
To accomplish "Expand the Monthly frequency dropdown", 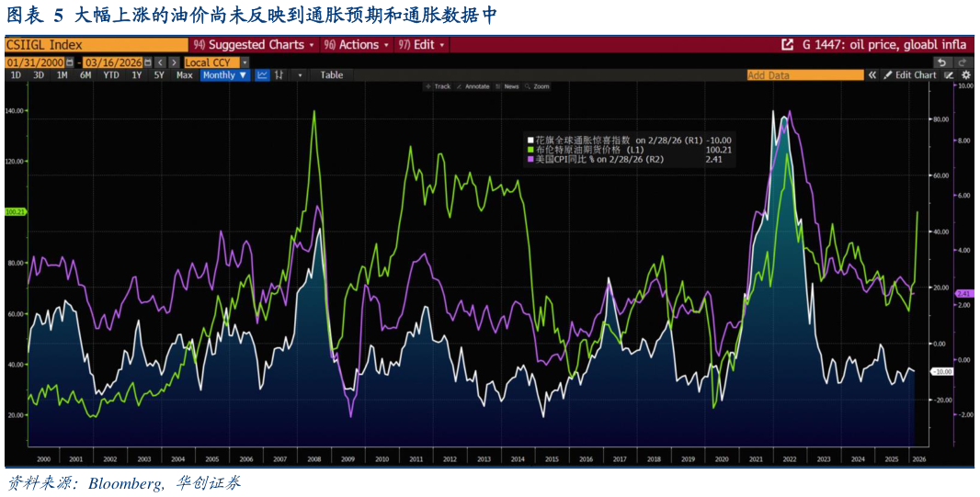I will tap(224, 75).
